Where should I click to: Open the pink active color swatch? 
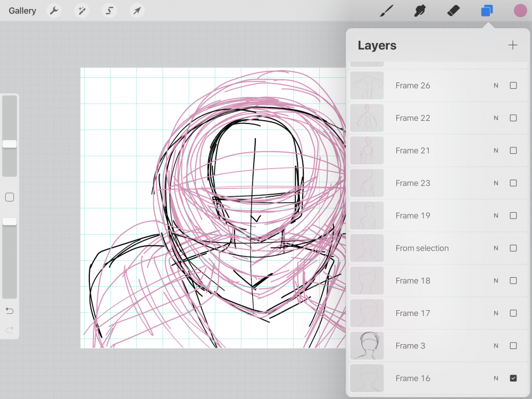coord(520,11)
